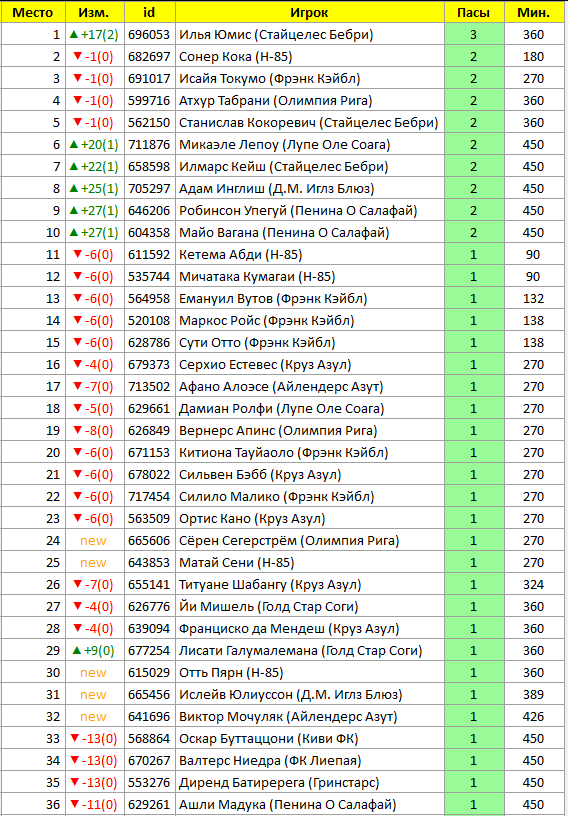
Task: Open player Сёрен Сегерстрём (Олимпия Рига)
Action: pyautogui.click(x=289, y=541)
